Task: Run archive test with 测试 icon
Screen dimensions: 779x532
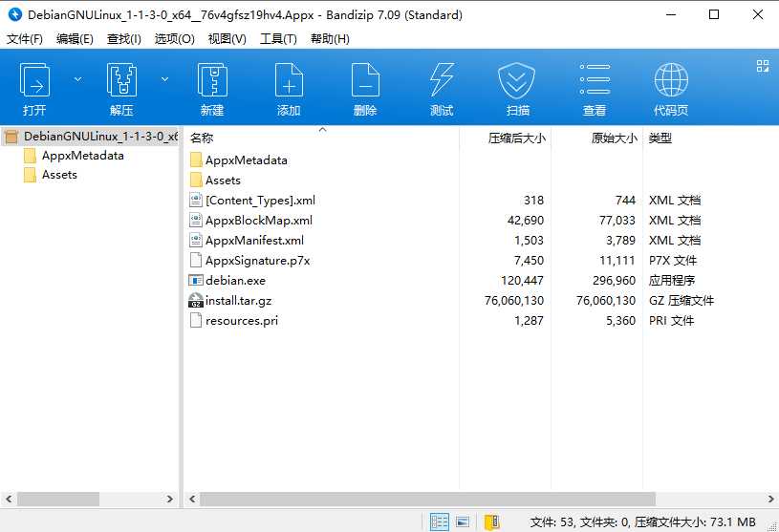Action: click(442, 89)
